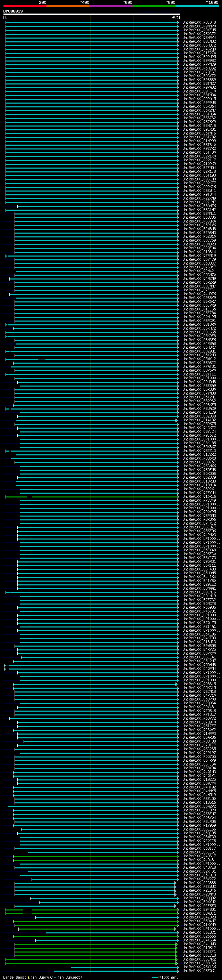Select hit UniRef100_Q10KL6
Image resolution: width=222 pixels, height=980 pixels.
click(x=199, y=496)
